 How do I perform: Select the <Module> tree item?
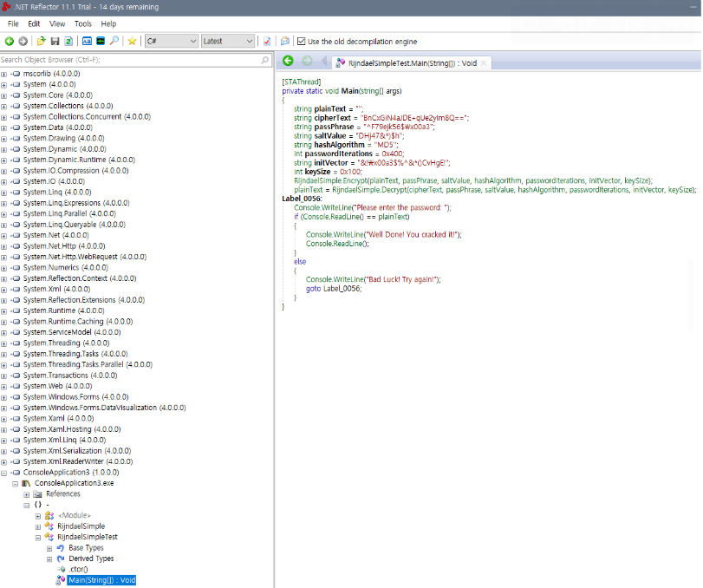[74, 515]
